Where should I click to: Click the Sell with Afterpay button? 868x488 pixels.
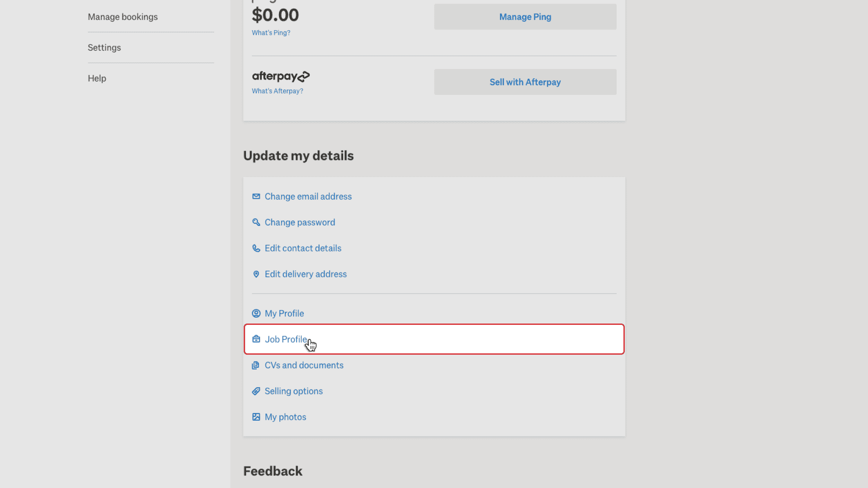pyautogui.click(x=525, y=82)
